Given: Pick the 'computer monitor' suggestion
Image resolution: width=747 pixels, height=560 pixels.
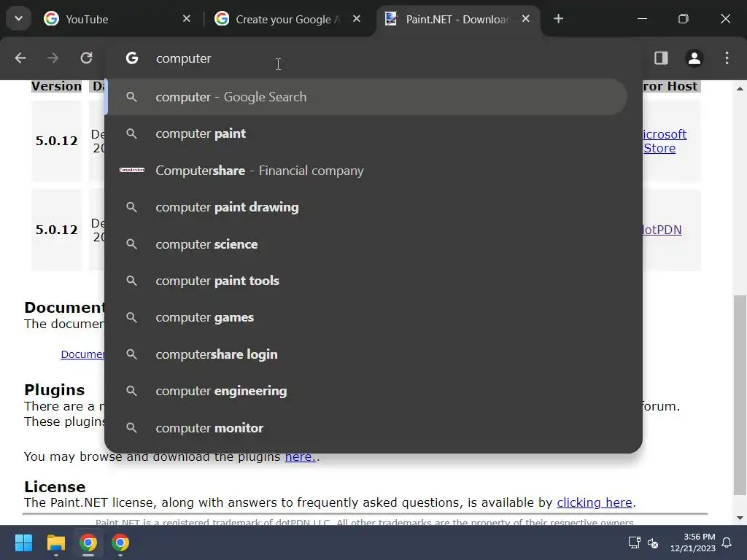Looking at the screenshot, I should tap(368, 428).
